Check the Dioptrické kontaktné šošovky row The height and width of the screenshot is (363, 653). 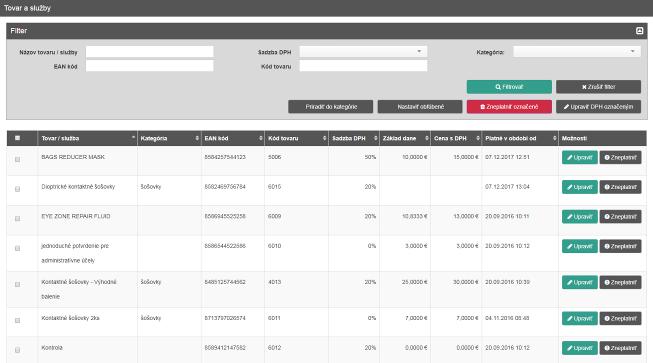(17, 189)
